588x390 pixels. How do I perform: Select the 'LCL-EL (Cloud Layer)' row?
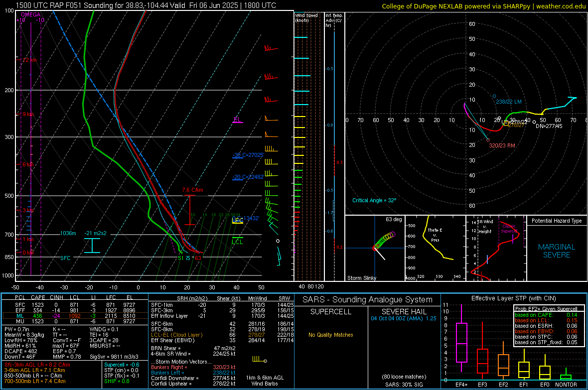click(222, 335)
